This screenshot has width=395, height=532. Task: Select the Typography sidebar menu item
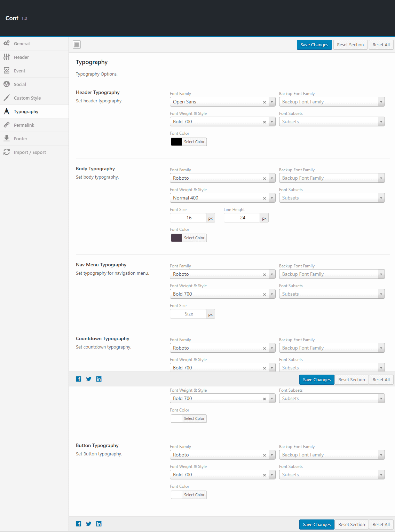tap(26, 112)
